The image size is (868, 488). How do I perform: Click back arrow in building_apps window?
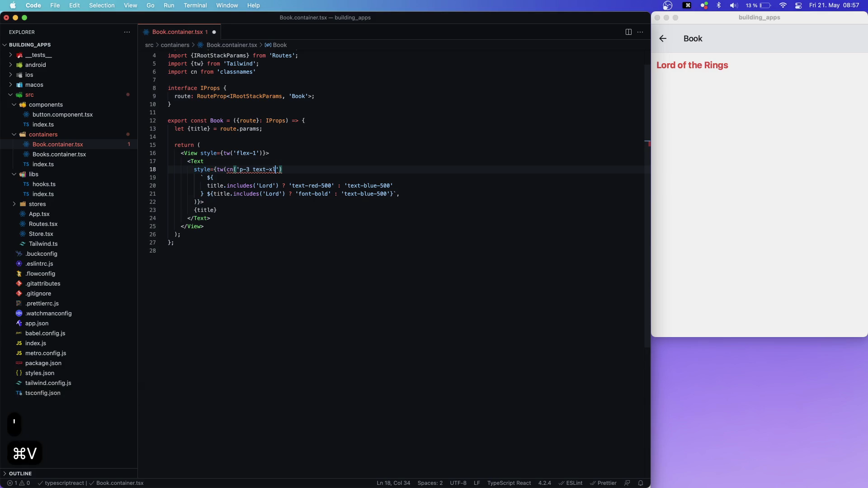(663, 39)
